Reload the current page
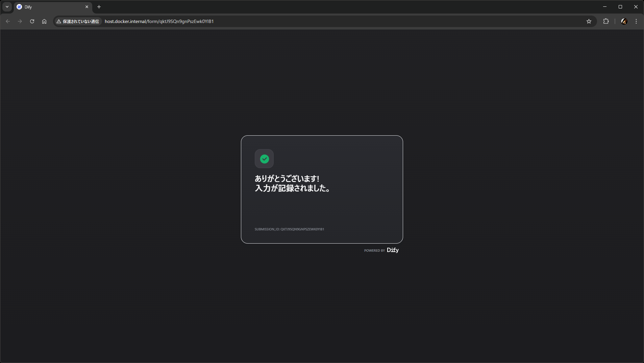 (x=32, y=21)
